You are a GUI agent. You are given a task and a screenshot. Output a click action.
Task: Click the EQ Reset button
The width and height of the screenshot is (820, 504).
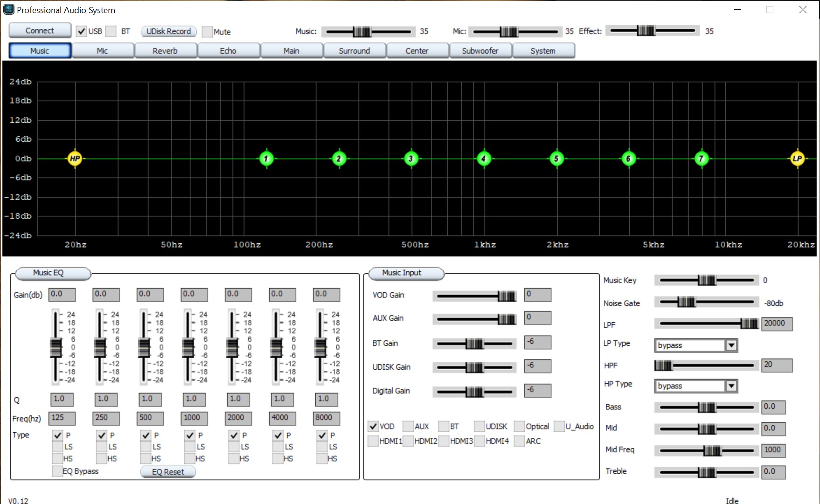click(168, 472)
